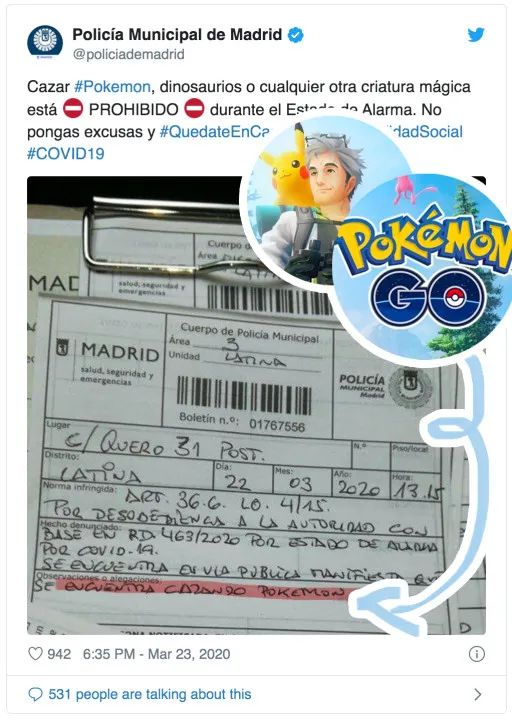The image size is (512, 720).
Task: Click the 942 likes count
Action: [59, 654]
